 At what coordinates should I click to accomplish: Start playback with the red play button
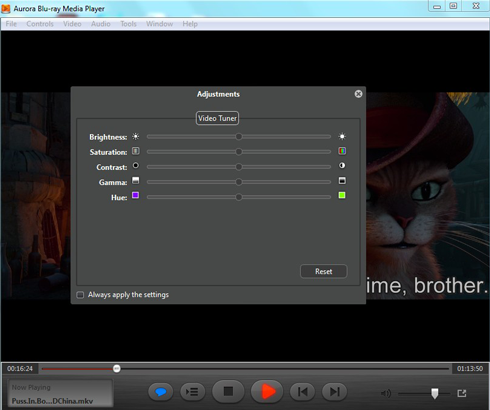coord(267,391)
